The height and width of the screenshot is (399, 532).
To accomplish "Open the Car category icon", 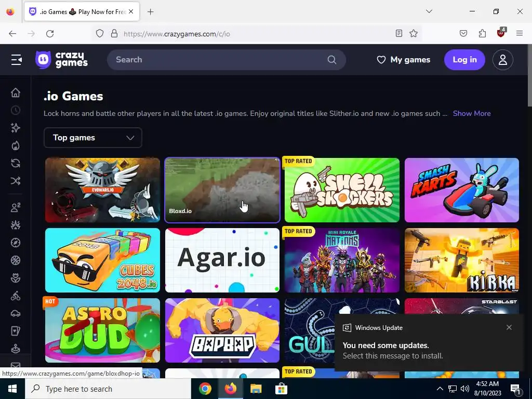I will [16, 313].
